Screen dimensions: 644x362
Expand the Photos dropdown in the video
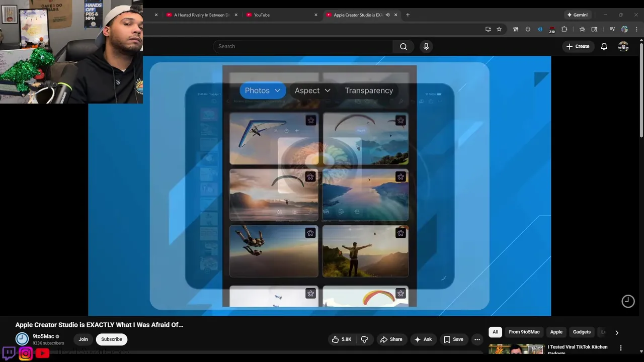point(263,90)
